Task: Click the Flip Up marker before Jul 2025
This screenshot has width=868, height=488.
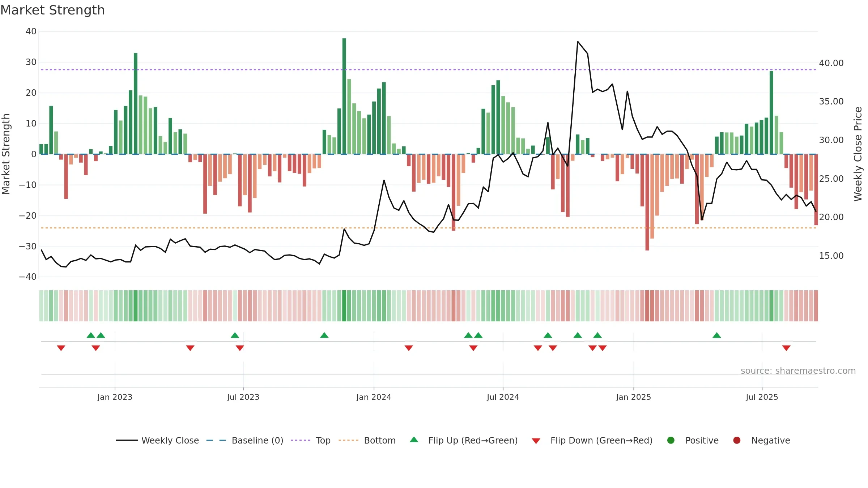Action: pyautogui.click(x=717, y=335)
